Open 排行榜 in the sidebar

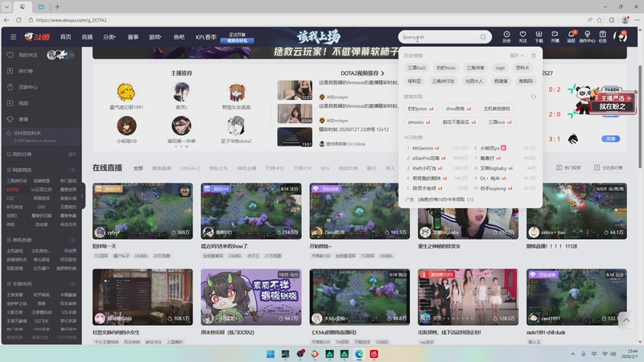click(26, 71)
